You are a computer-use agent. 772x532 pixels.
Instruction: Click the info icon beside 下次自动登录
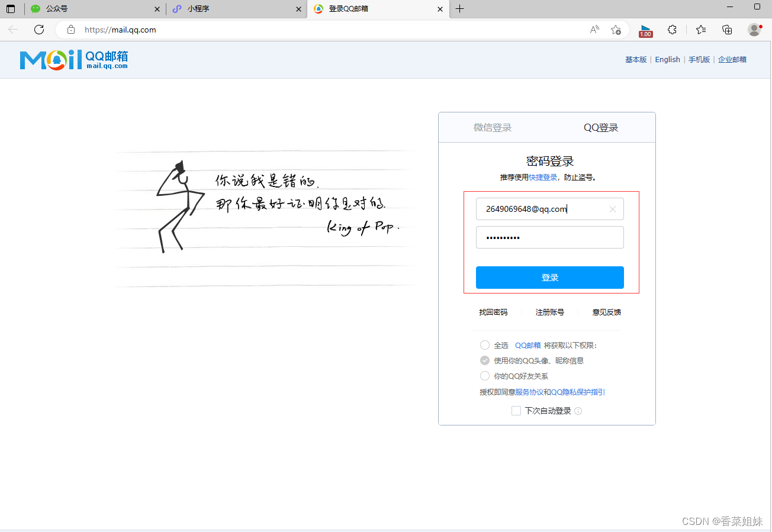pos(578,411)
